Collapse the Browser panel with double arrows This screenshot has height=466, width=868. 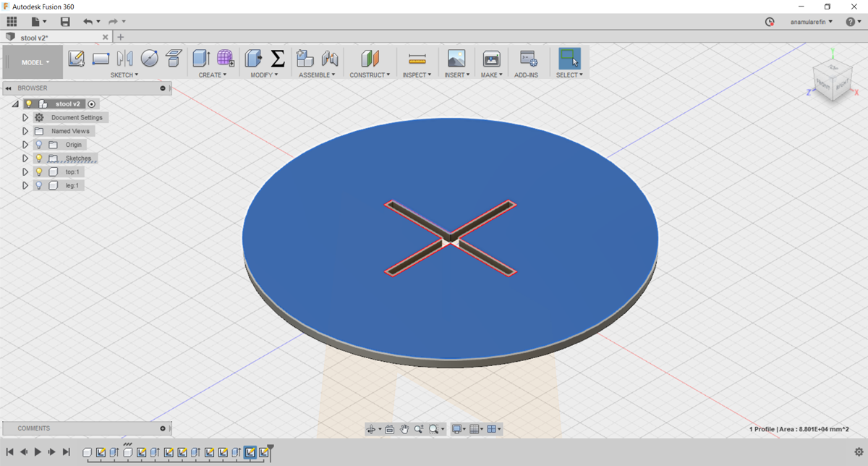(8, 88)
